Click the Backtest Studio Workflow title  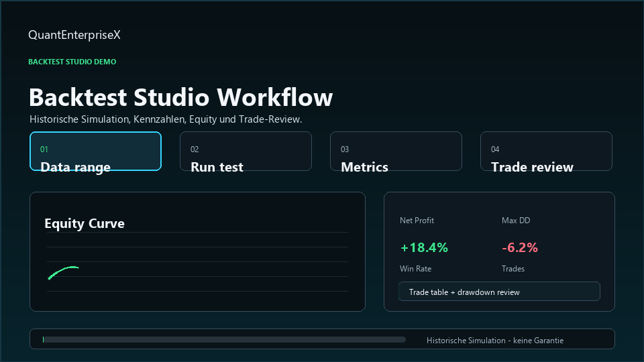pyautogui.click(x=180, y=97)
